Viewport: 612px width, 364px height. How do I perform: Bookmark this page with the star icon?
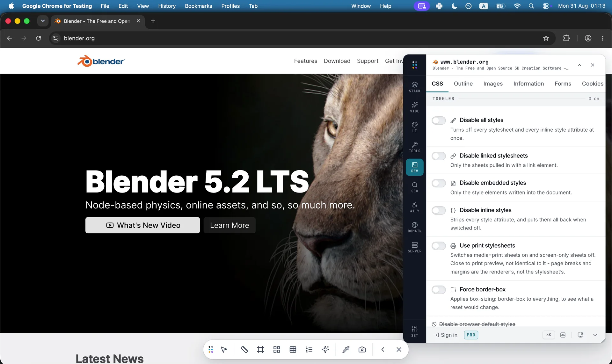546,38
